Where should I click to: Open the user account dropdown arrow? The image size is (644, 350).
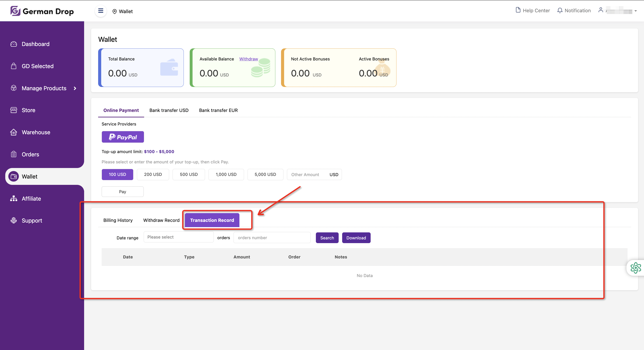click(x=635, y=11)
